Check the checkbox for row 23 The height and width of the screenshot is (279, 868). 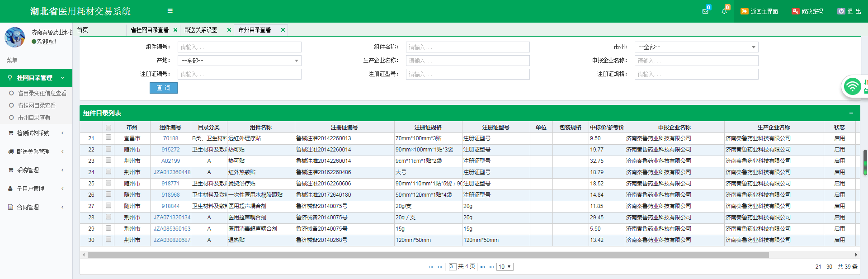[x=108, y=160]
